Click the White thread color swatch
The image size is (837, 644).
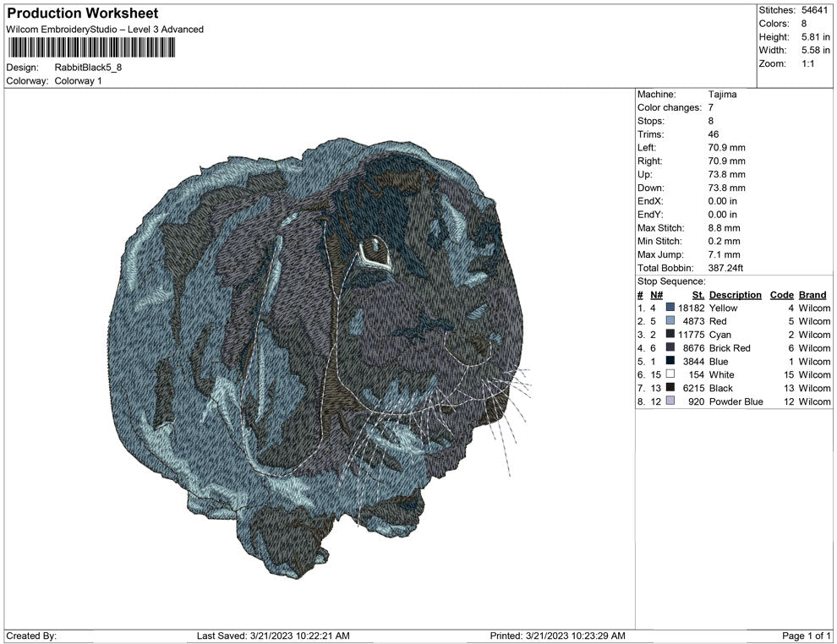(670, 374)
